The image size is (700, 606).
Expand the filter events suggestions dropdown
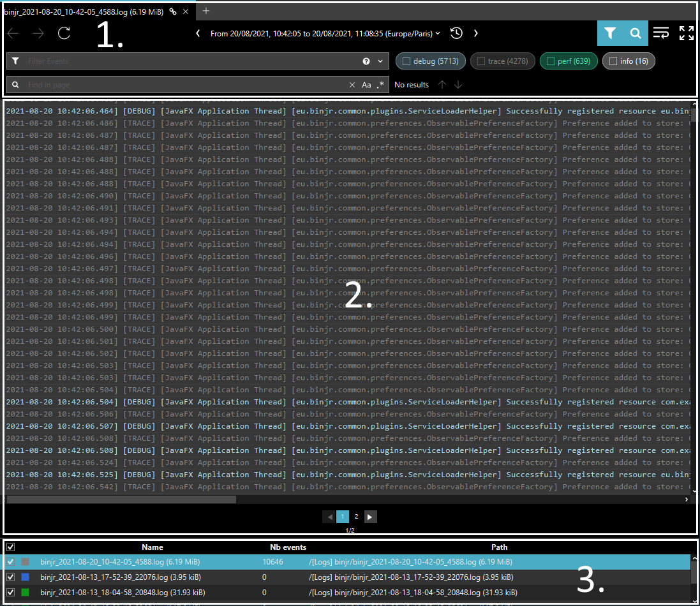(380, 61)
